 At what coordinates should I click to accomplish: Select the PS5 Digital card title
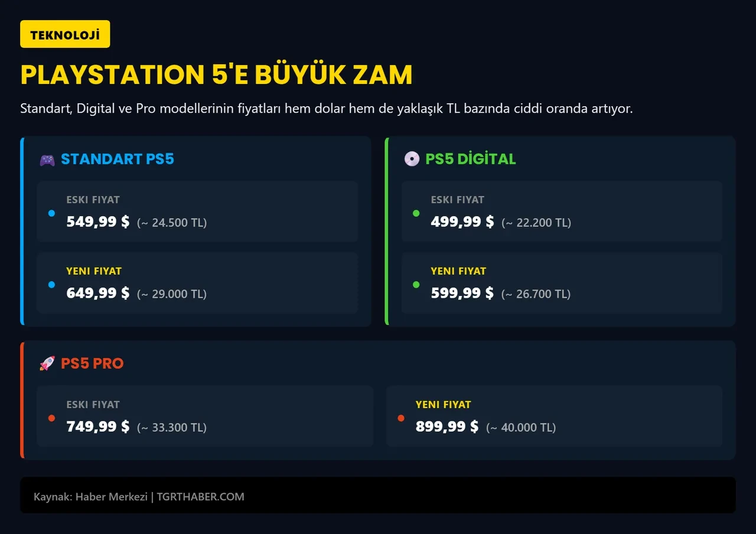point(471,159)
